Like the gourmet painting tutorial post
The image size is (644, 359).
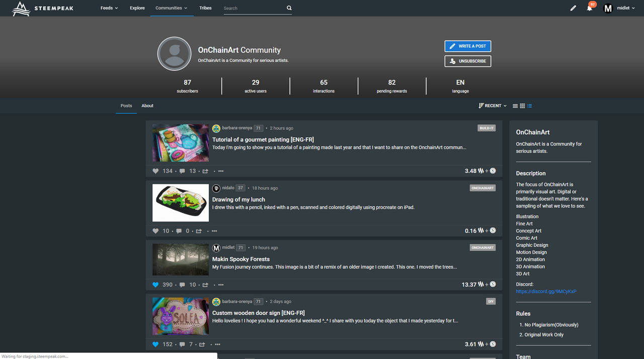155,171
